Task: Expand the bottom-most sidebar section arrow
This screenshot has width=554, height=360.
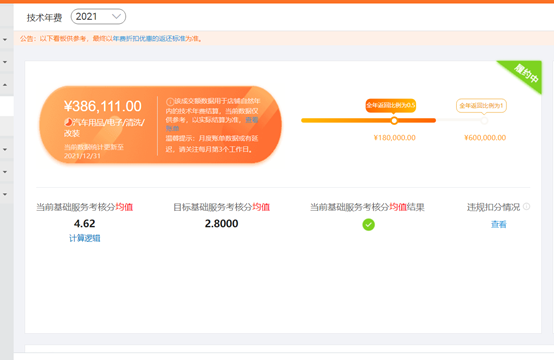Action: tap(5, 194)
